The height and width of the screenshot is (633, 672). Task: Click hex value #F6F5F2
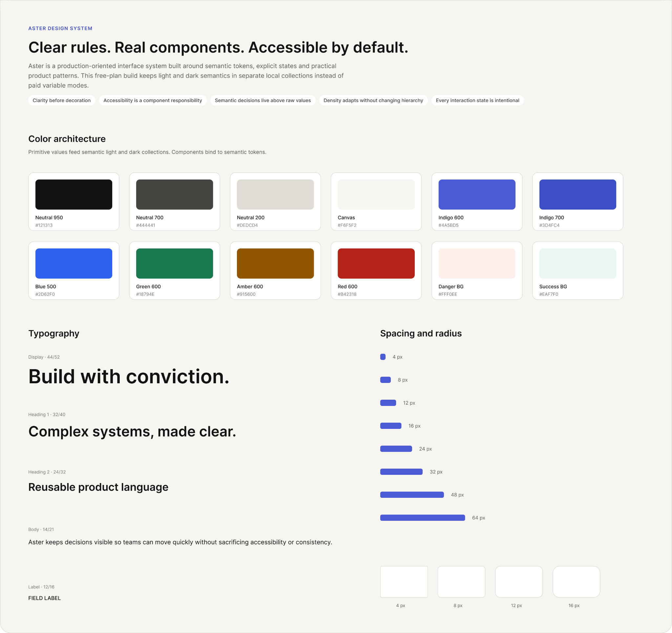coord(347,225)
